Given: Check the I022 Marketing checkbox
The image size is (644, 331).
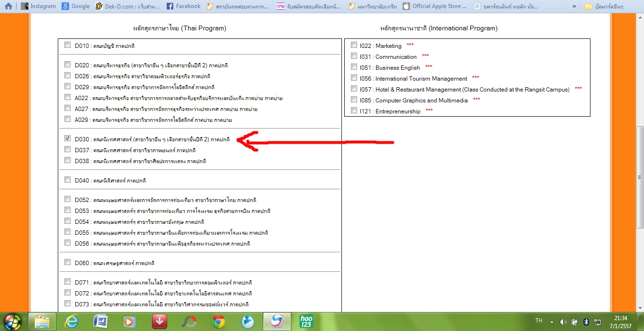Looking at the screenshot, I should (x=354, y=45).
